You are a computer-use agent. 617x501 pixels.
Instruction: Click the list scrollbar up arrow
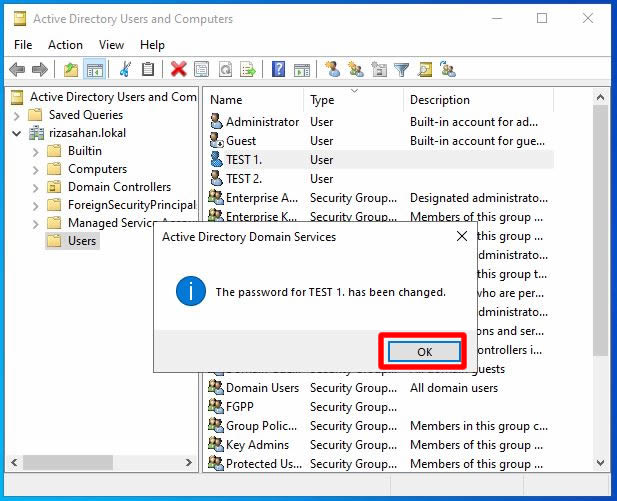coord(600,97)
